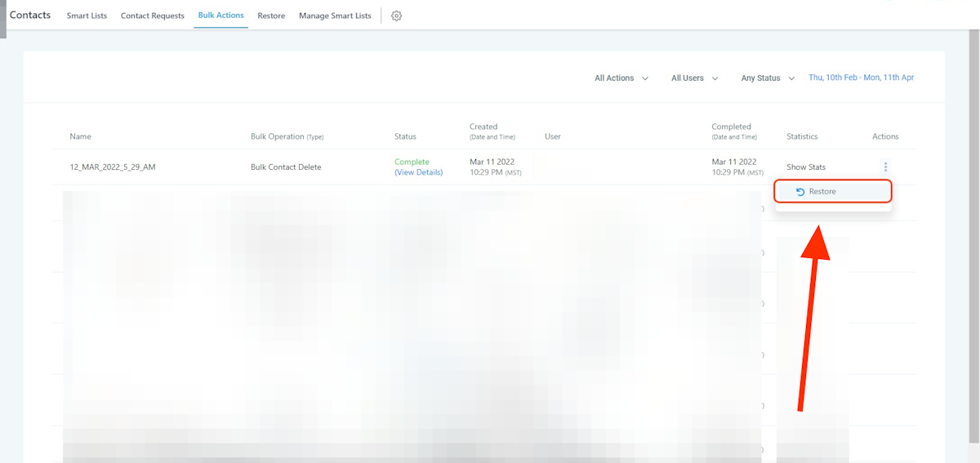The height and width of the screenshot is (463, 980).
Task: Select the 12_MAR_2022_5_29_AM entry name
Action: point(113,167)
